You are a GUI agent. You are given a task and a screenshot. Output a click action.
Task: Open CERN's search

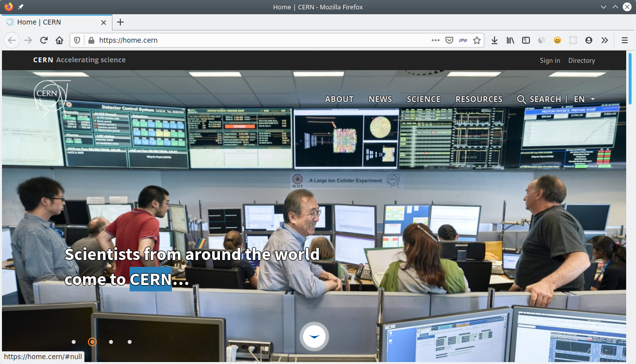[x=539, y=99]
